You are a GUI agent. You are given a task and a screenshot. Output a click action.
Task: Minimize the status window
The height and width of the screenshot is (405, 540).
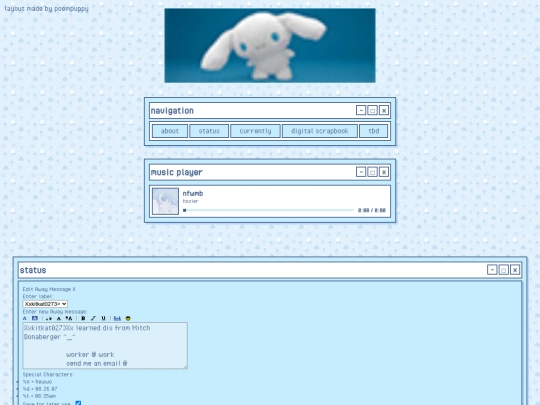[492, 270]
